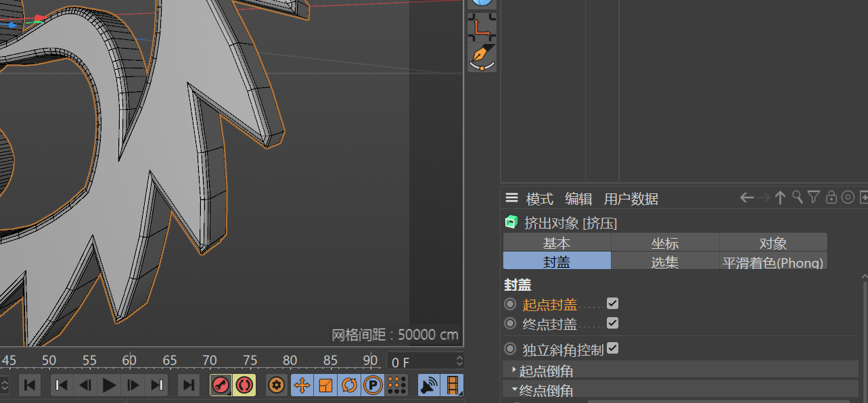
Task: Toggle the autokeying red circular icon
Action: [x=244, y=385]
